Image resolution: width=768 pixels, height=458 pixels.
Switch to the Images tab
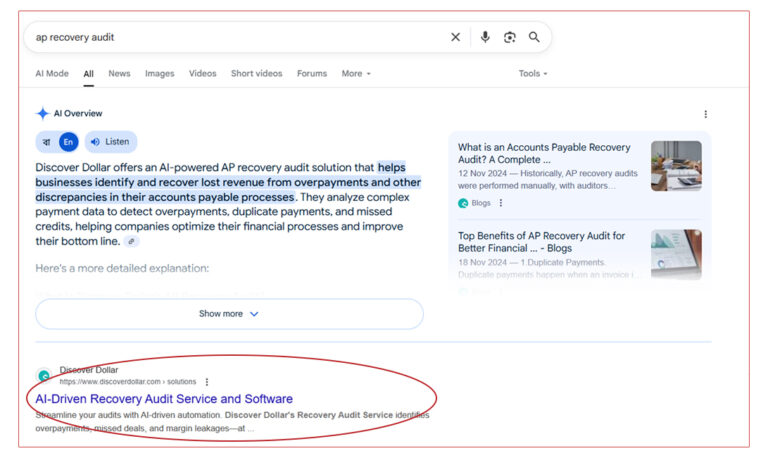point(159,74)
